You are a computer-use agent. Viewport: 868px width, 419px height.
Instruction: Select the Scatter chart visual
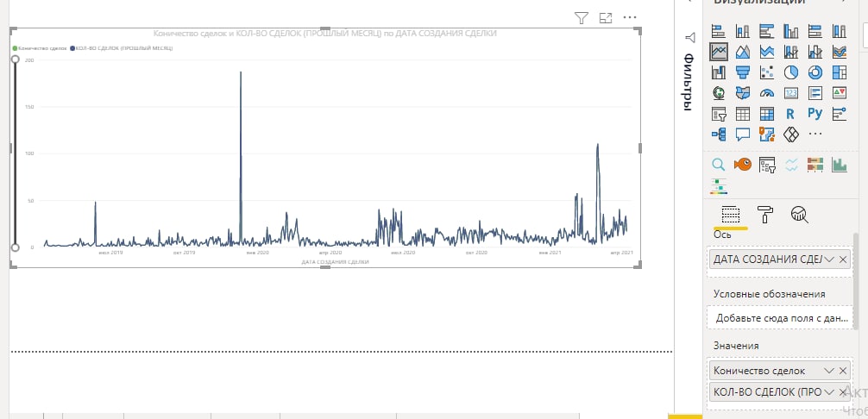pyautogui.click(x=767, y=72)
